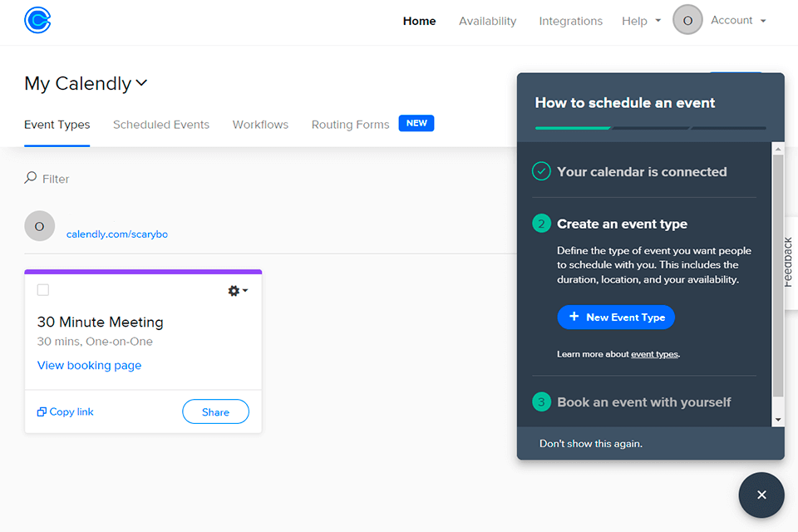Open the View booking page link
Viewport: 798px width, 532px height.
pyautogui.click(x=89, y=366)
